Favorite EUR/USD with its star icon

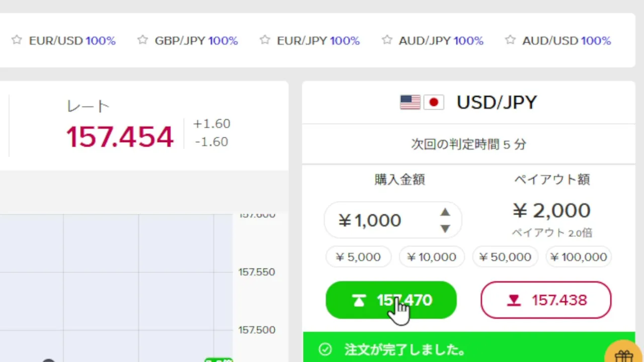tap(17, 40)
